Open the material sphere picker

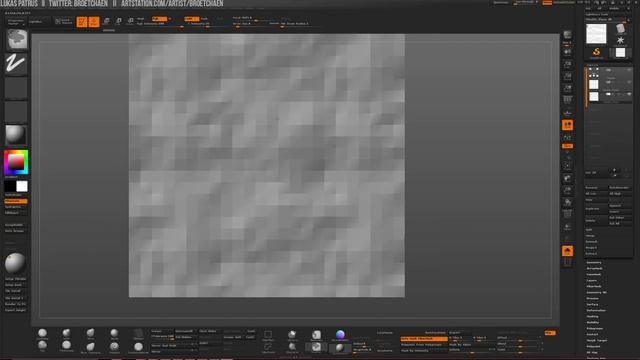pyautogui.click(x=16, y=135)
